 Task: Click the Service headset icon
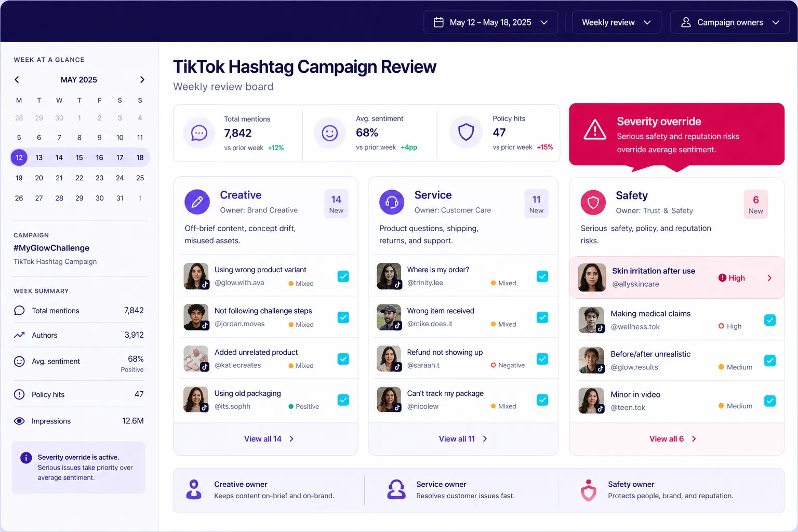tap(392, 202)
